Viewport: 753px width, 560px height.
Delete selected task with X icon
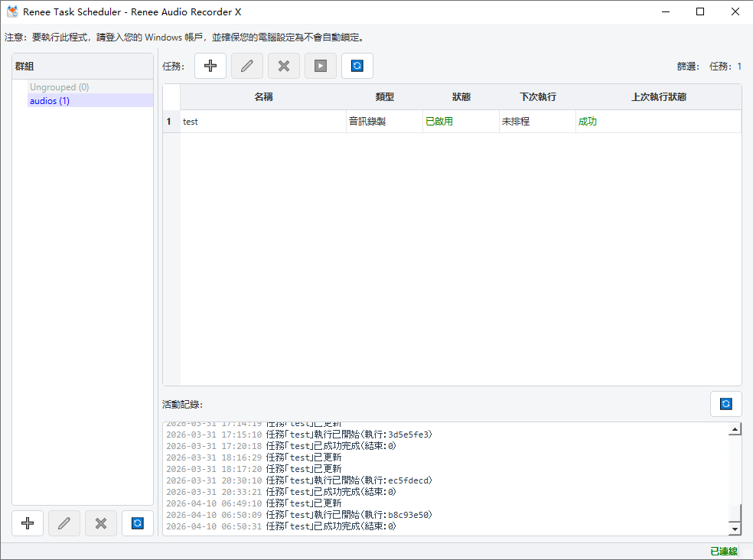(x=284, y=66)
